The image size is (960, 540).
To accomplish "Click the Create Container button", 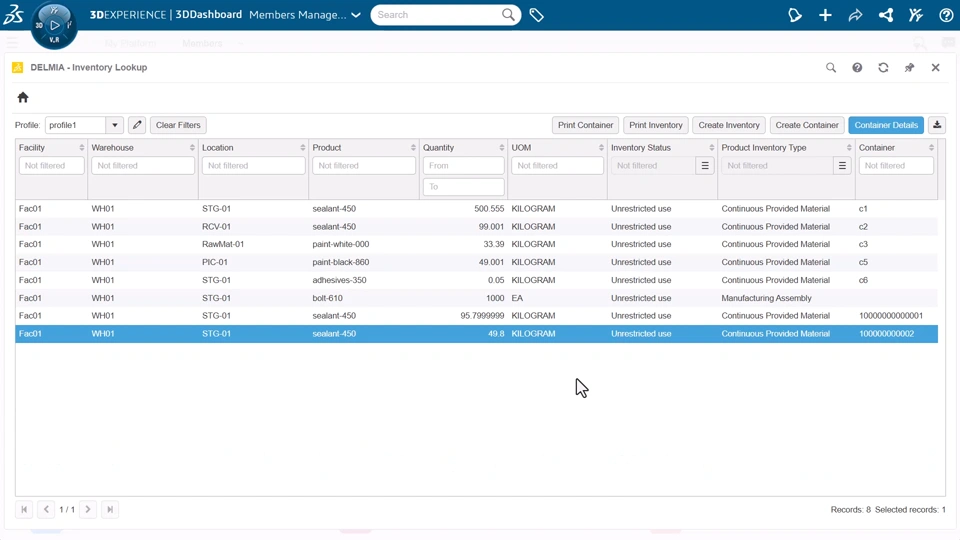I will click(807, 125).
